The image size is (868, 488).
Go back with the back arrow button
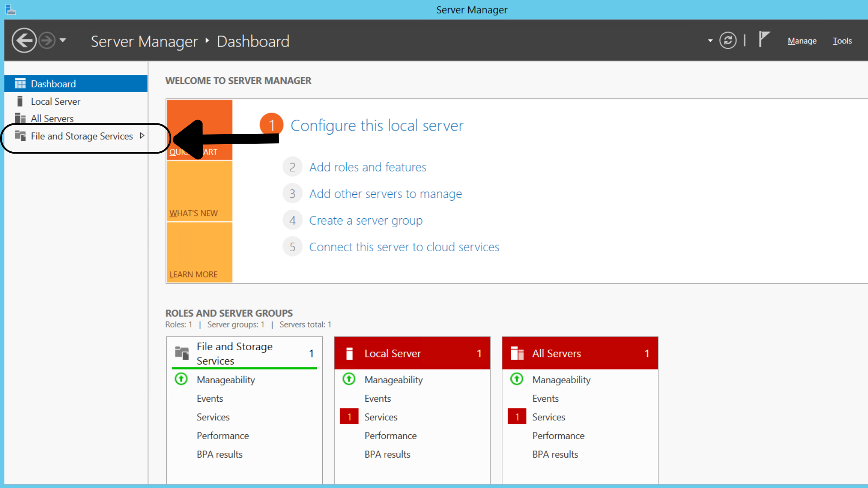pyautogui.click(x=24, y=41)
